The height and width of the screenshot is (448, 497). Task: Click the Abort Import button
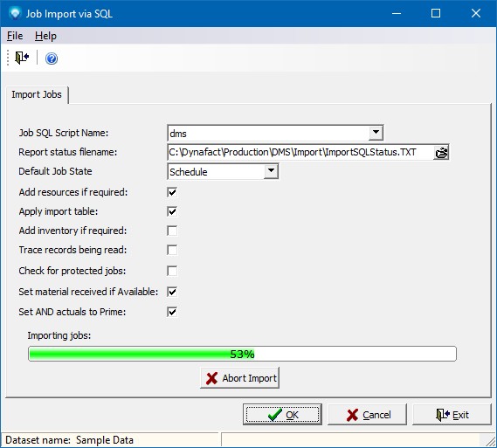tap(239, 378)
